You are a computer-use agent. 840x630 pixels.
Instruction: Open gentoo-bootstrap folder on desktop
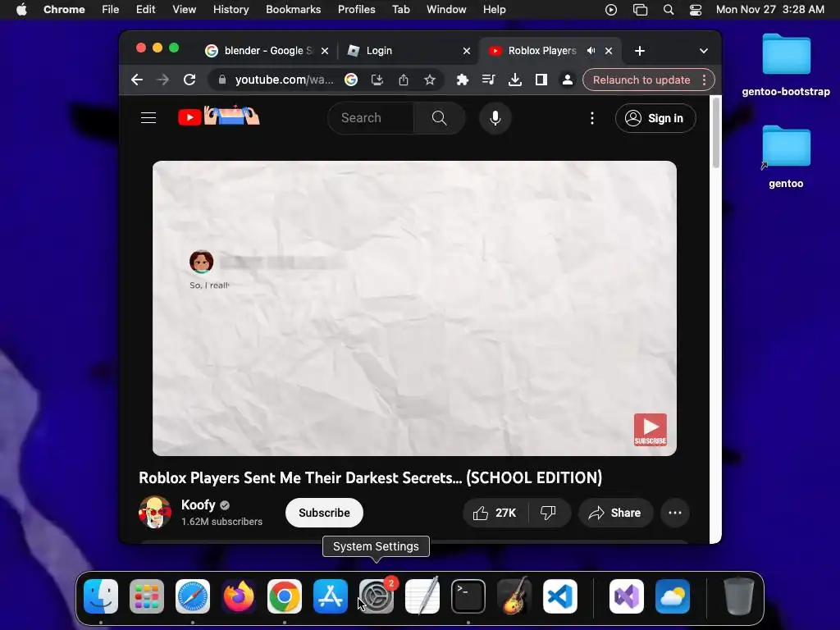pos(786,64)
